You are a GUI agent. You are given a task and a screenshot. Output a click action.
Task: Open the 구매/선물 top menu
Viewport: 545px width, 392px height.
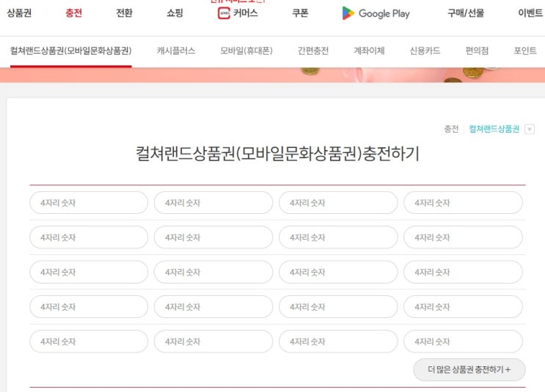point(466,13)
